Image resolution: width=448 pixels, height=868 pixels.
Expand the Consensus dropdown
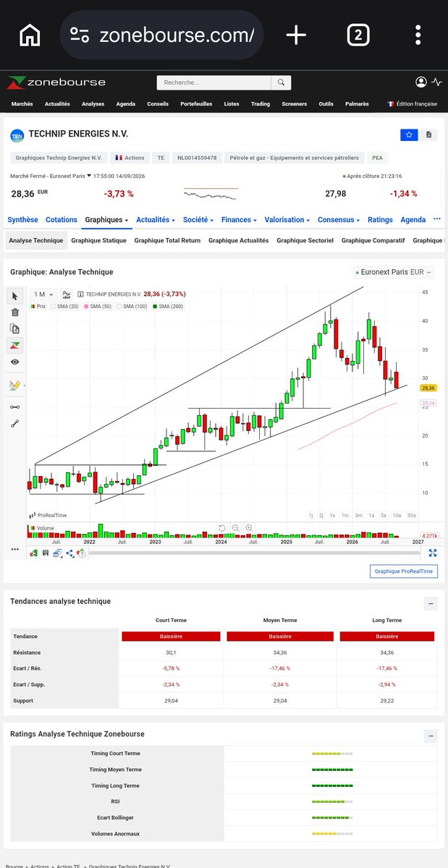(339, 220)
